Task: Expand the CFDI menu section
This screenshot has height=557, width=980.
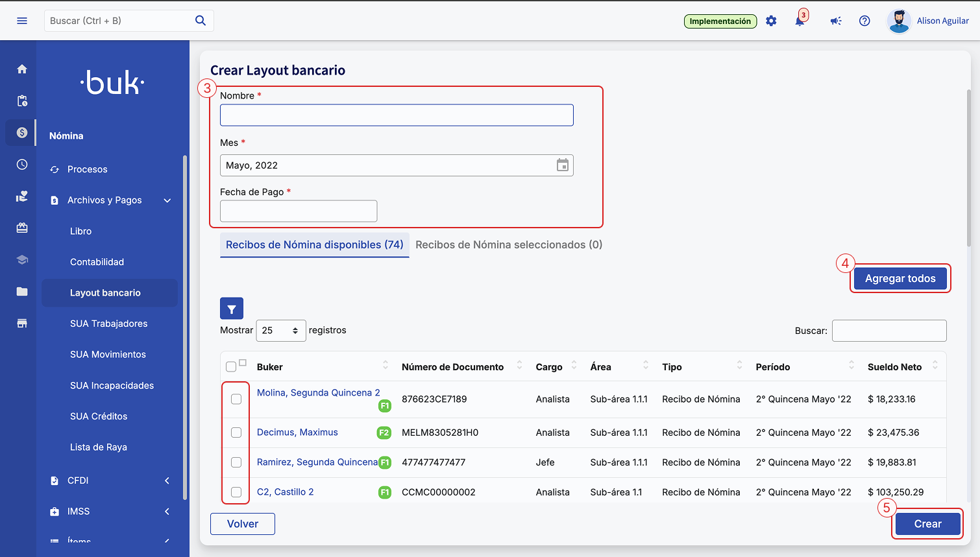Action: 167,480
